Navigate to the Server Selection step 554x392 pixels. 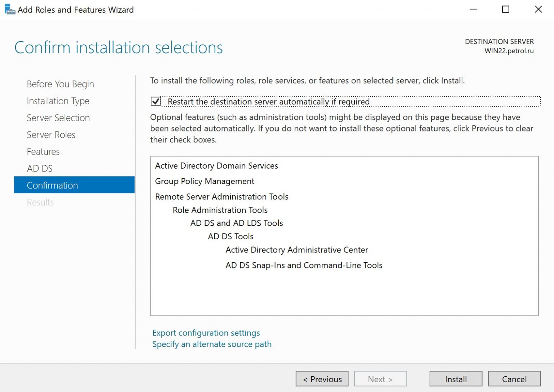point(58,118)
